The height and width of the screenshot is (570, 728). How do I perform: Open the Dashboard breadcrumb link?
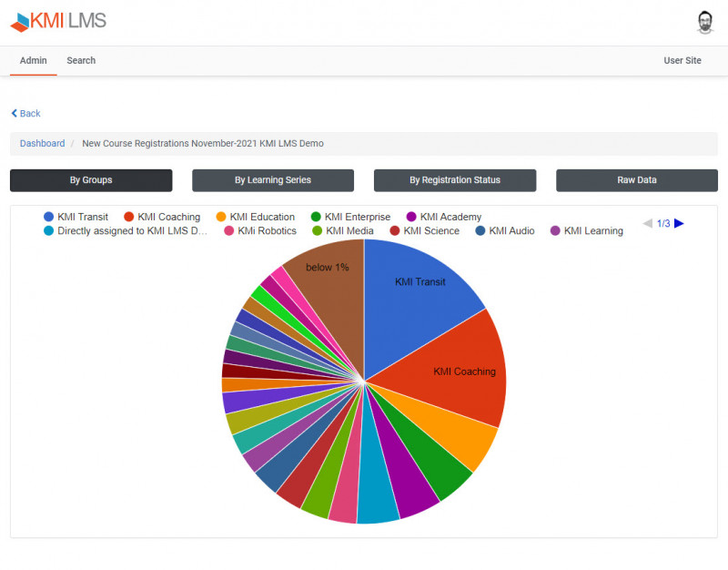(42, 144)
